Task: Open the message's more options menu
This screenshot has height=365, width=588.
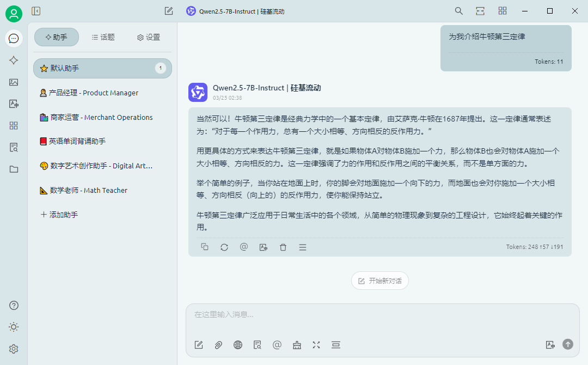Action: pyautogui.click(x=302, y=247)
